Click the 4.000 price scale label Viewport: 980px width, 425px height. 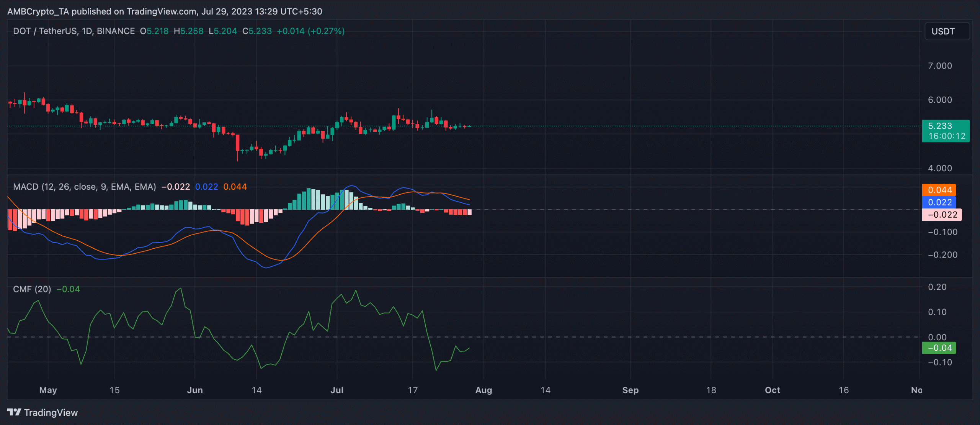[940, 168]
